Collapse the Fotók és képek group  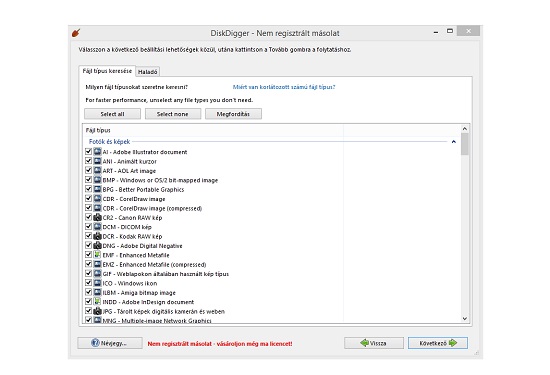pos(454,142)
